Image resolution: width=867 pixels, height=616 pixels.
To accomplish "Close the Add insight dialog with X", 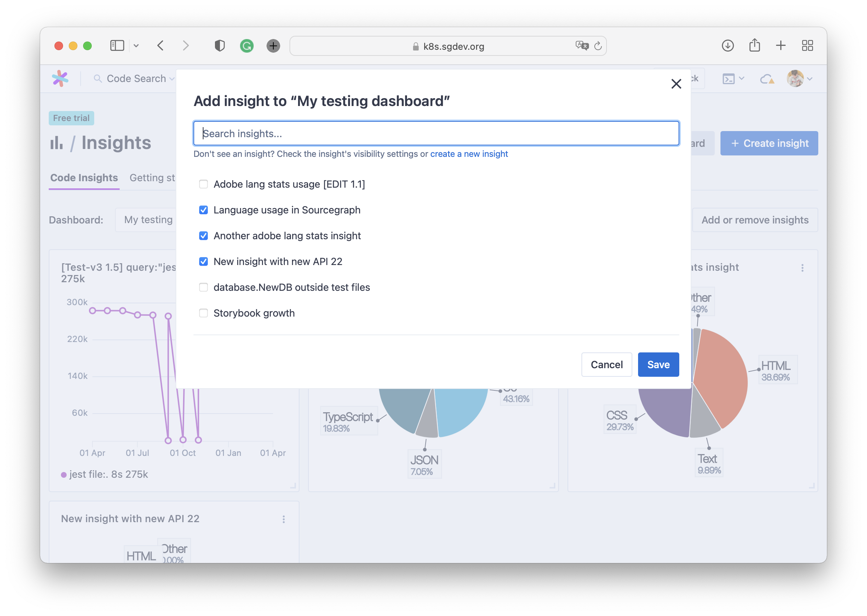I will coord(676,84).
